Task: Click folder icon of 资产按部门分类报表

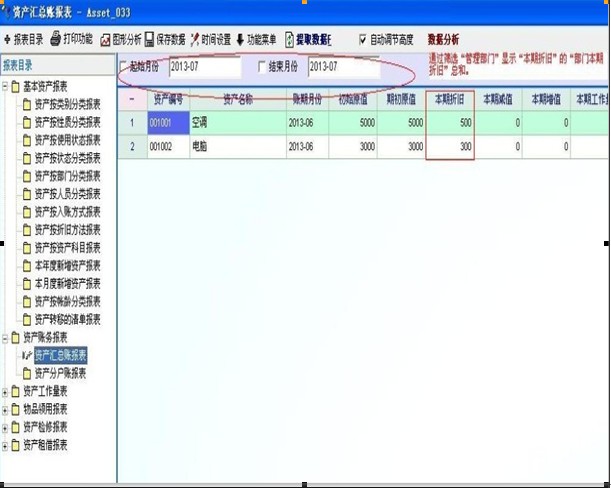Action: coord(27,176)
